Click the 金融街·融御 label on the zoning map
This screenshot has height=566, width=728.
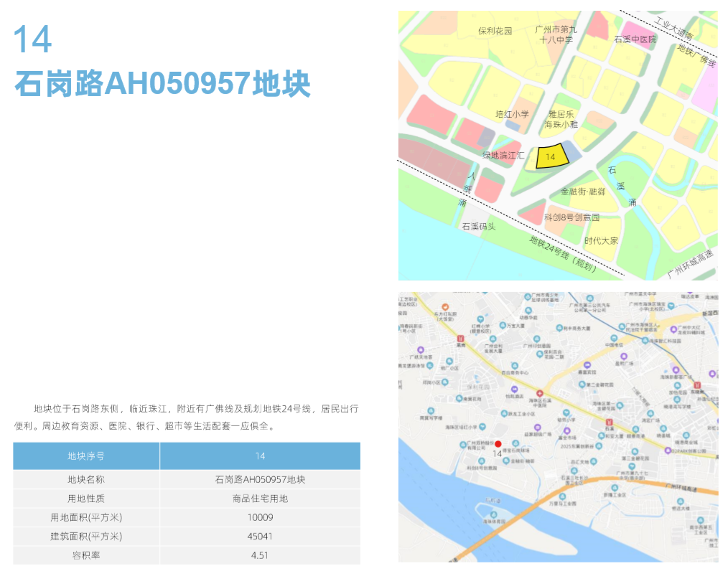(583, 191)
